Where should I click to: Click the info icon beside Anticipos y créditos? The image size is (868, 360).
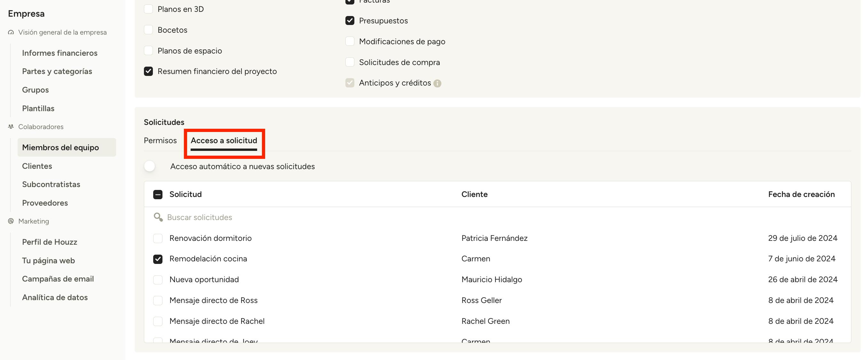(x=437, y=83)
